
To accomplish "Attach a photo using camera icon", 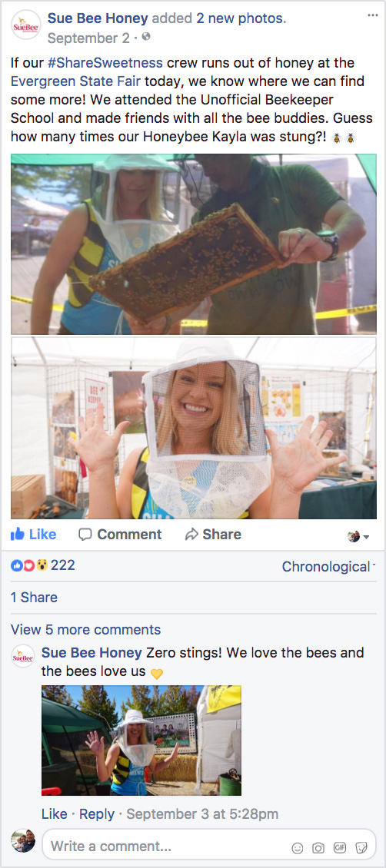I will (318, 847).
